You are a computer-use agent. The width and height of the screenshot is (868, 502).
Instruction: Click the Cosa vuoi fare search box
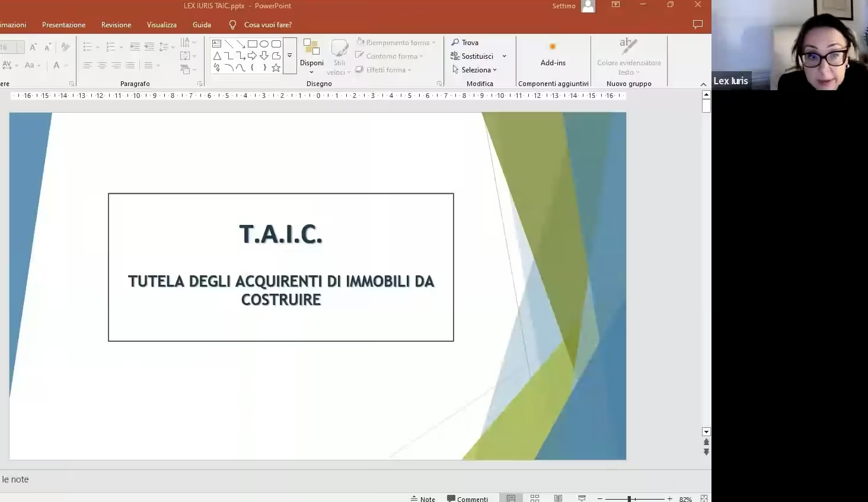(267, 25)
